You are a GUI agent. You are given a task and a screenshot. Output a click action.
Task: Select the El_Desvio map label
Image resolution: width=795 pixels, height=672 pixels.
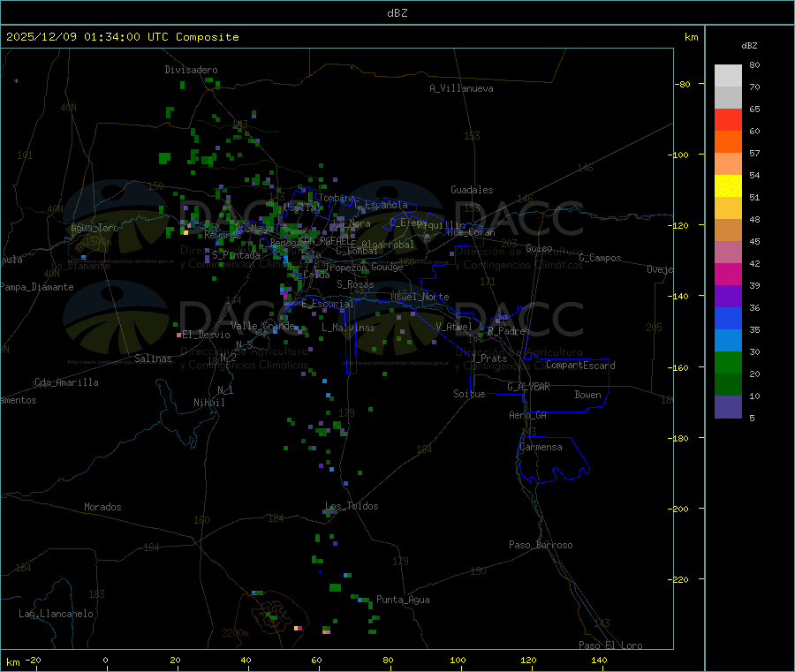pos(206,335)
